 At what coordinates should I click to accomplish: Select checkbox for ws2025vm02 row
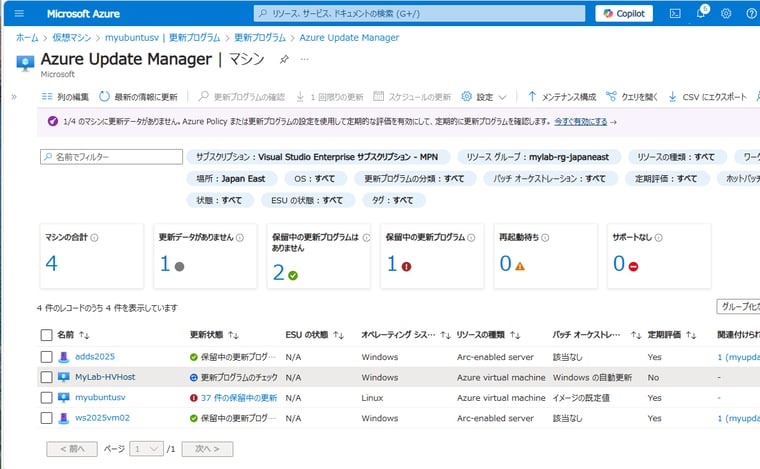[x=47, y=418]
